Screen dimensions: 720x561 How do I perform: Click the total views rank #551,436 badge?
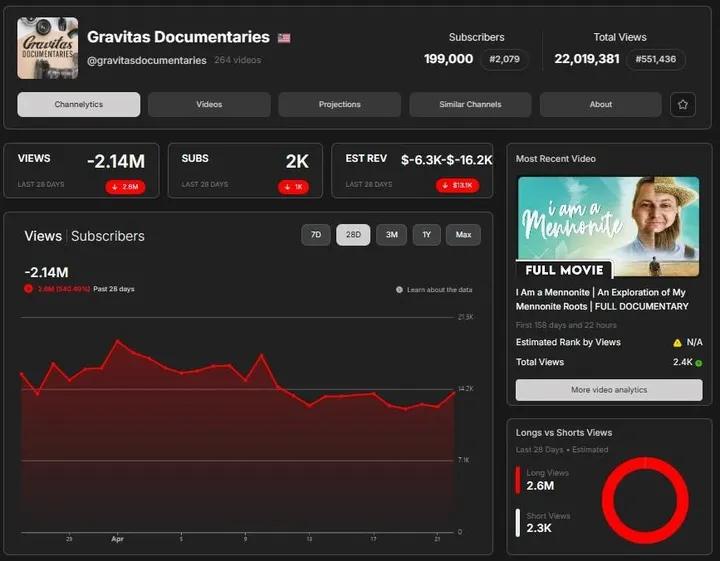pos(655,59)
